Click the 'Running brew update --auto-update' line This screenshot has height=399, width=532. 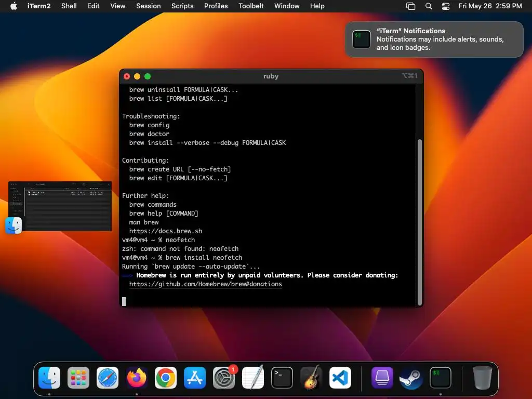(191, 267)
